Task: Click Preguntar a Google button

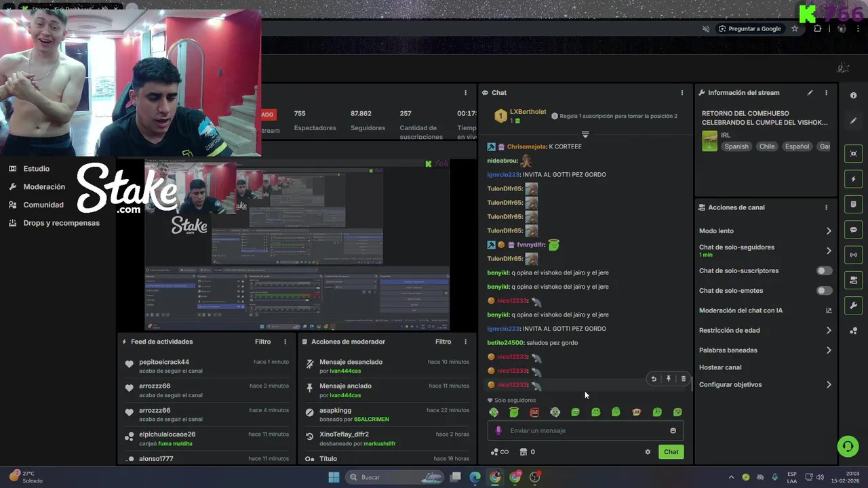Action: (749, 28)
